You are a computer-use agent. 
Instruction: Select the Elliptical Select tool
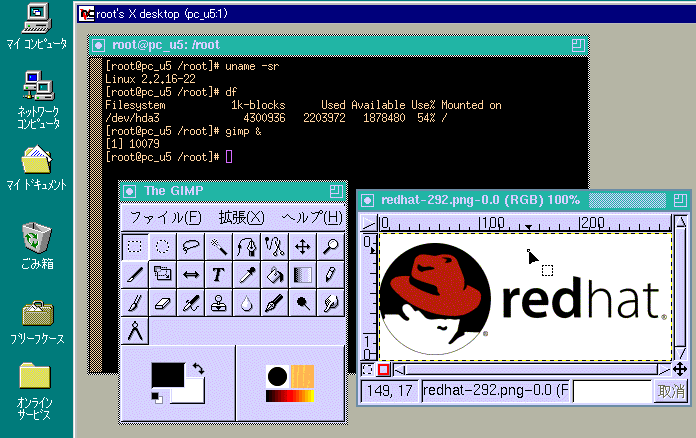coord(162,246)
